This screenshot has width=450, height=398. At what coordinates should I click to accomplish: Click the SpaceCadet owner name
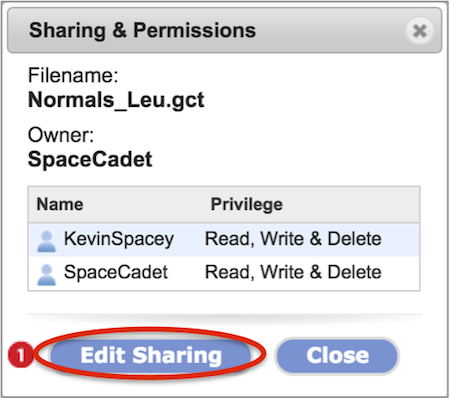(90, 159)
